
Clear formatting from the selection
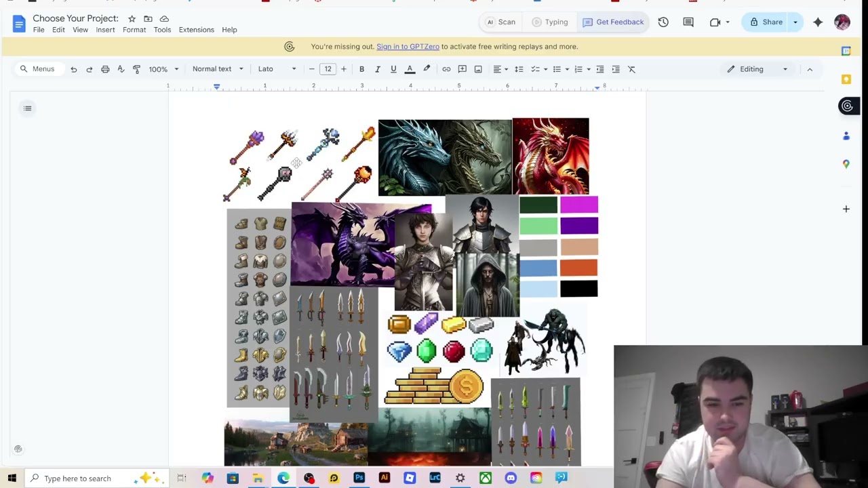(x=631, y=69)
